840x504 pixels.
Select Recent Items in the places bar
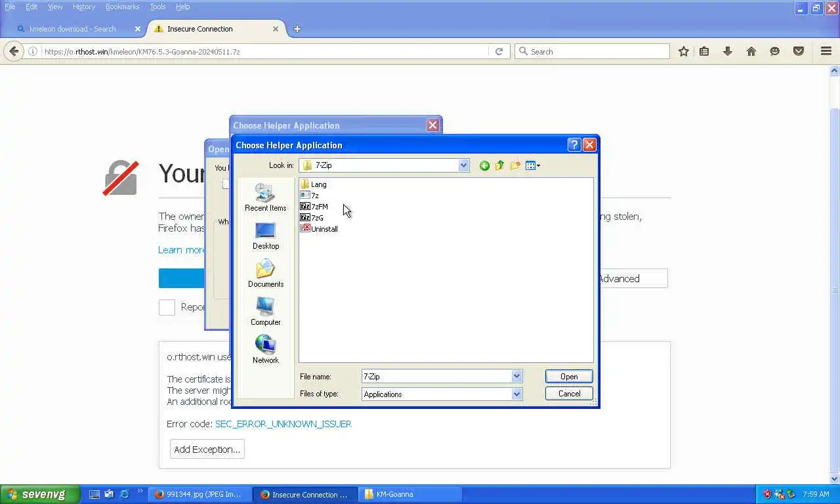point(265,198)
